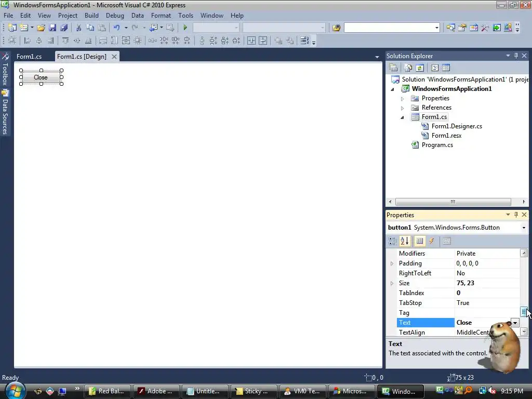Switch to the Form1.cs code tab
This screenshot has height=399, width=532.
29,57
